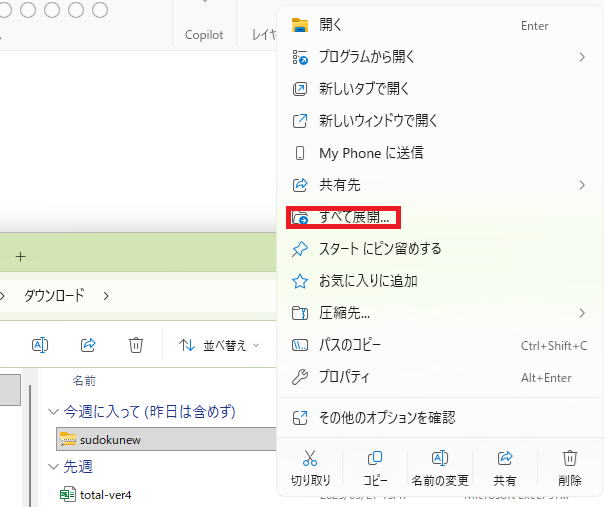Click the rename icon in Explorer toolbar
The height and width of the screenshot is (507, 604).
tap(40, 345)
